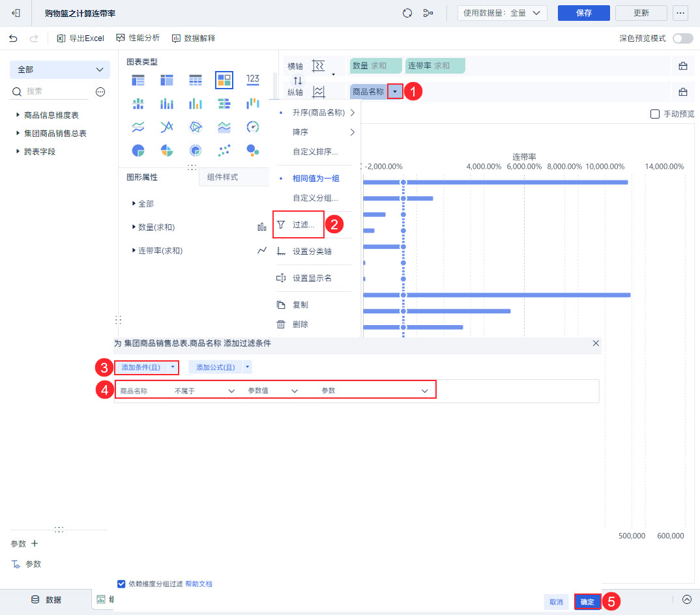Image resolution: width=700 pixels, height=615 pixels.
Task: Open 性能分析 performance analysis
Action: (138, 38)
